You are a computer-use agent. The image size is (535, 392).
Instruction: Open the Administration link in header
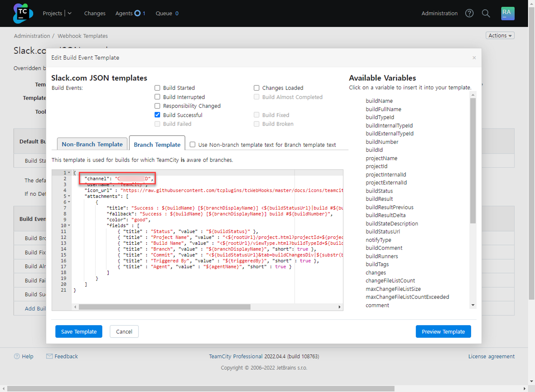coord(439,13)
